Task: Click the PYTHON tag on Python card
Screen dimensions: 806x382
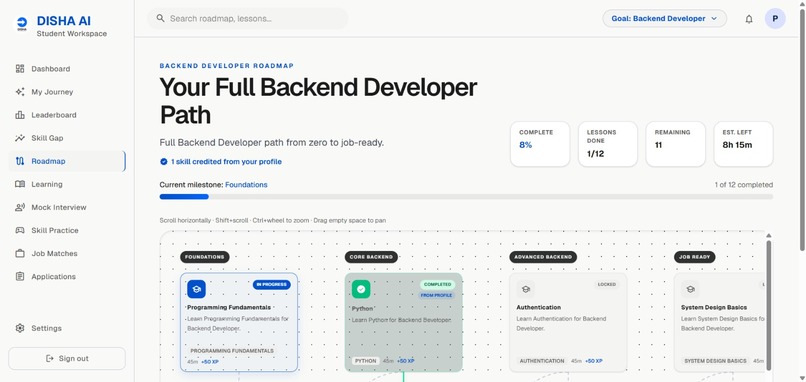Action: coord(366,361)
